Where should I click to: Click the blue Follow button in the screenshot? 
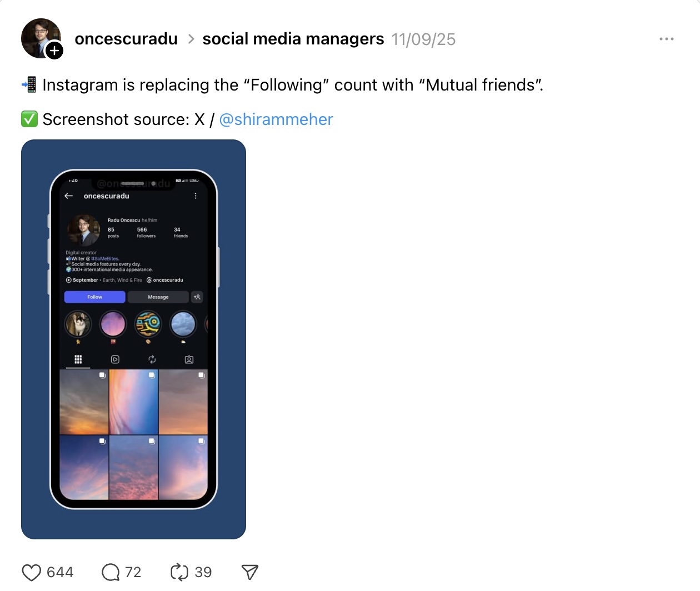coord(94,297)
